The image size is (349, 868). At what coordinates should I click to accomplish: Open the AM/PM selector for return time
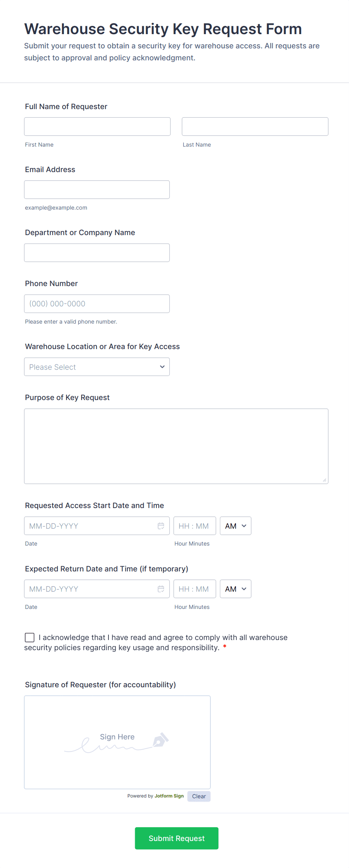pyautogui.click(x=235, y=589)
